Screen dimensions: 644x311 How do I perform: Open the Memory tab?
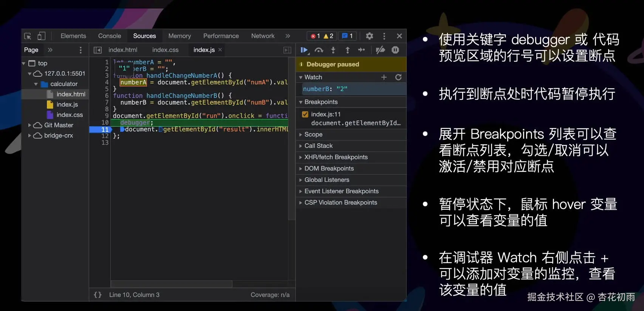pyautogui.click(x=180, y=36)
